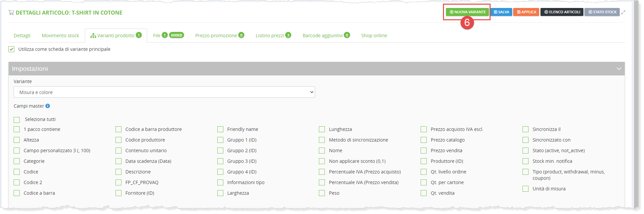Collapse the Impostazioni panel chevron
Screen dimensions: 644x214
619,69
